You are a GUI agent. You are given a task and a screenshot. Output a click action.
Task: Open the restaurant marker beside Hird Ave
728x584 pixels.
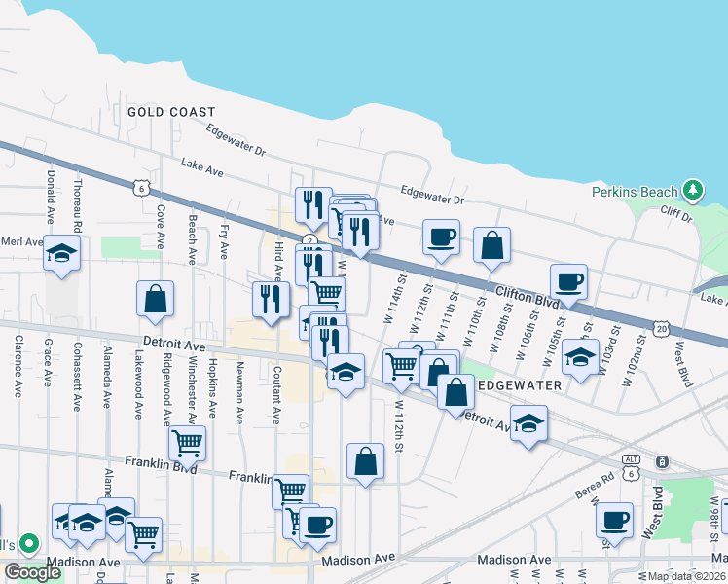pos(272,303)
